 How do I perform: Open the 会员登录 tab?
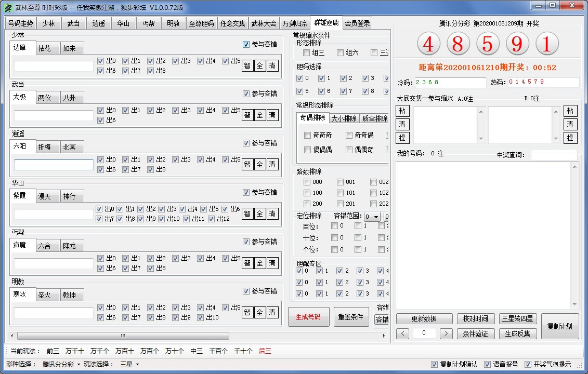(357, 23)
